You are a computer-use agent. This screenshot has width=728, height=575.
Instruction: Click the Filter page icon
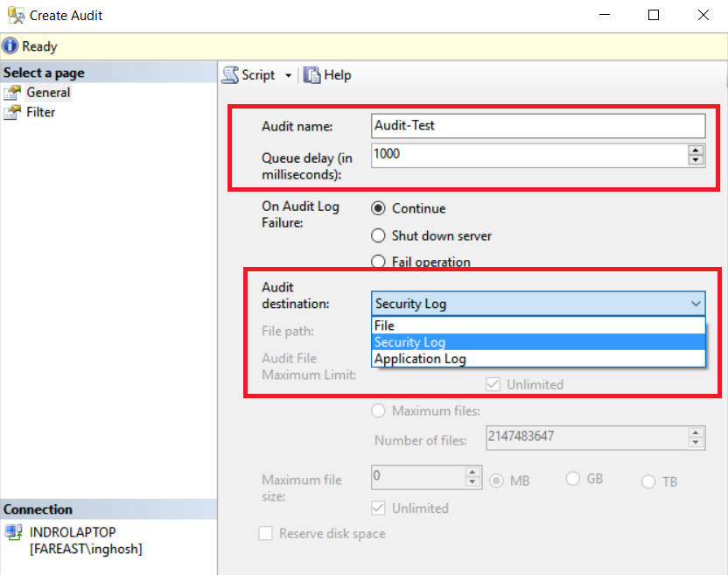click(x=12, y=112)
